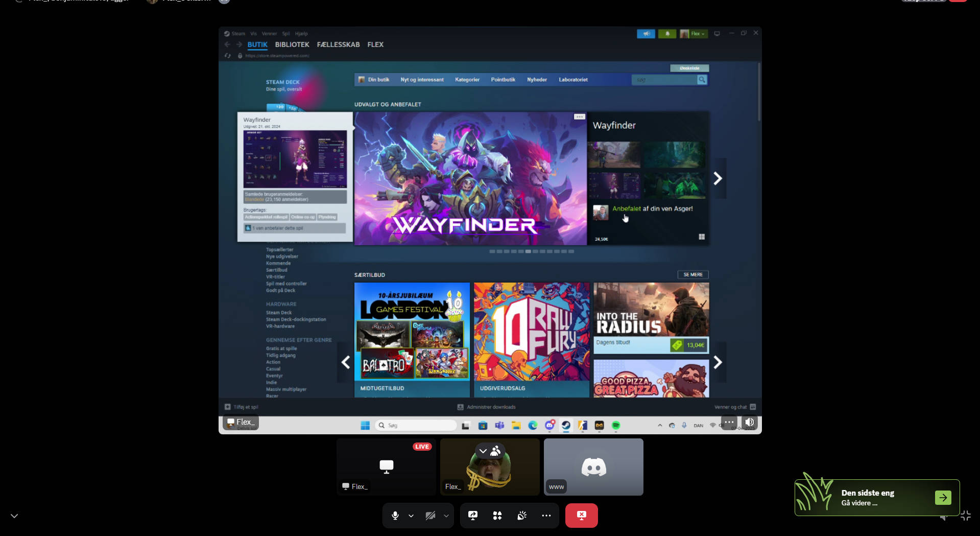This screenshot has height=536, width=980.
Task: Select the www participant tile
Action: pyautogui.click(x=593, y=467)
